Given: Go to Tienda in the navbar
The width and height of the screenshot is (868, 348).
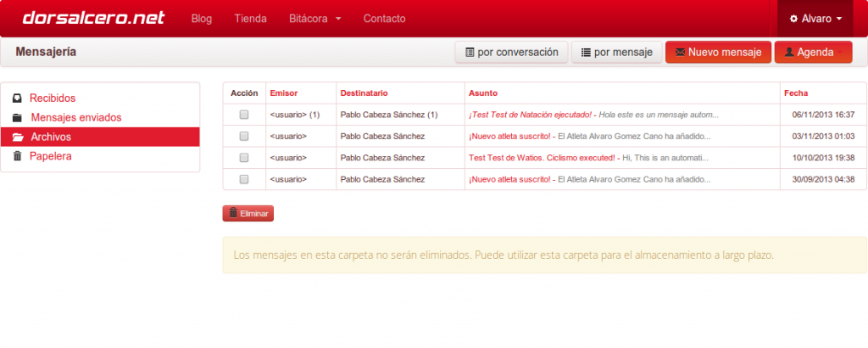Looking at the screenshot, I should pyautogui.click(x=250, y=19).
